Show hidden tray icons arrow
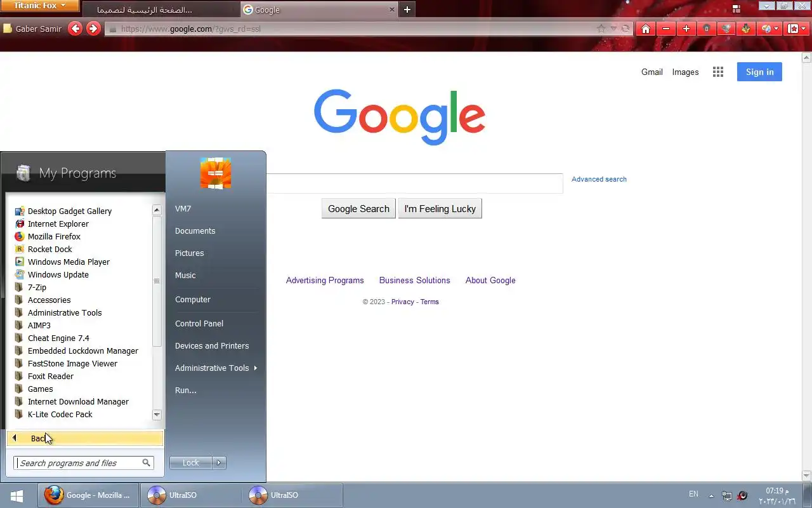Image resolution: width=812 pixels, height=508 pixels. click(x=711, y=496)
